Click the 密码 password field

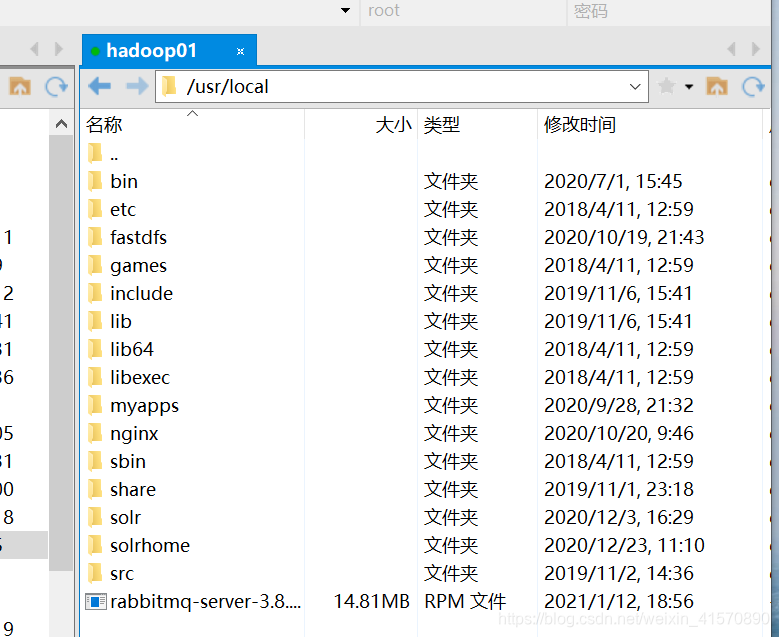coord(668,11)
